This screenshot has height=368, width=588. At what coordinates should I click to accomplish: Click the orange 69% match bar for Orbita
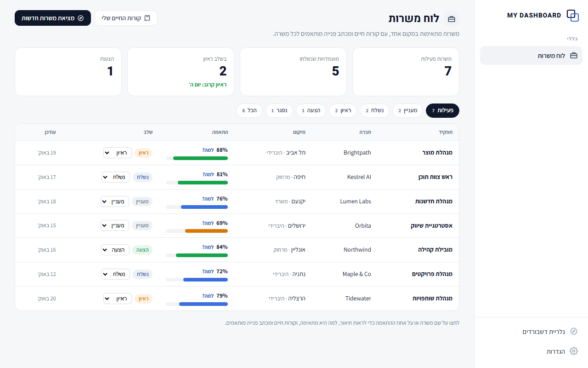[197, 231]
